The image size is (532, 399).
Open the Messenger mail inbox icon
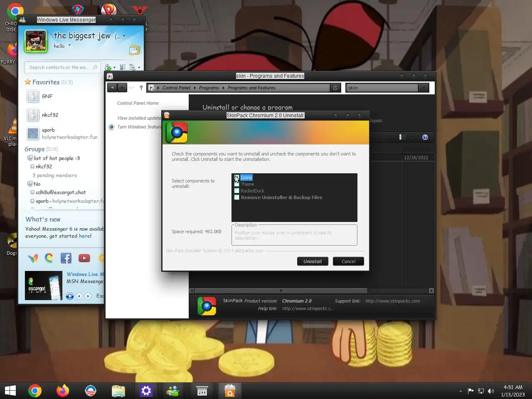[134, 51]
